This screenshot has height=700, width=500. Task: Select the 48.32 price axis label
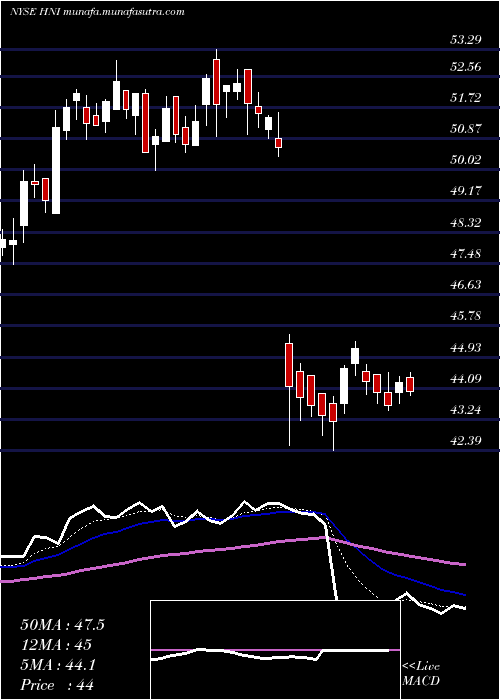(x=465, y=222)
